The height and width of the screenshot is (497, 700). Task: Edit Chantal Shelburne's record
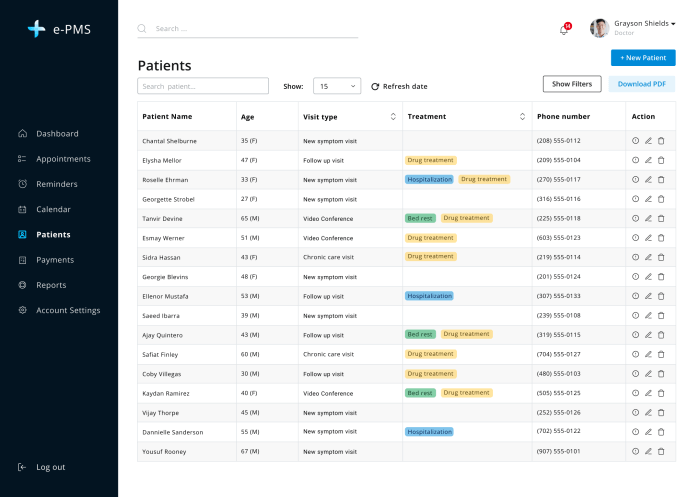click(x=648, y=141)
